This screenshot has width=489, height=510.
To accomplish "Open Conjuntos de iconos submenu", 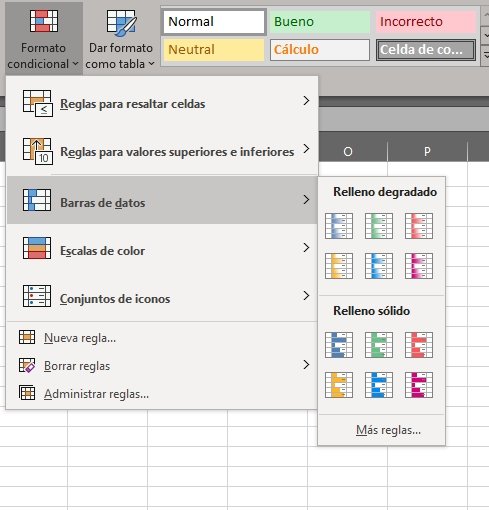I will (x=162, y=298).
